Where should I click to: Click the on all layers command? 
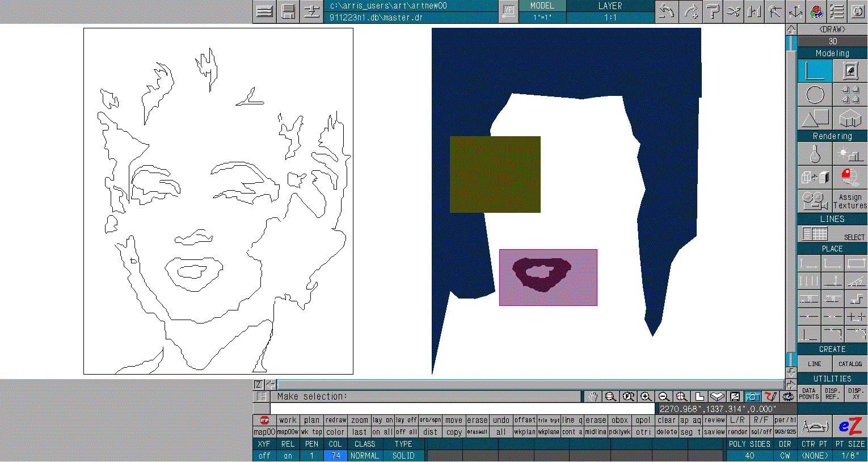(383, 432)
